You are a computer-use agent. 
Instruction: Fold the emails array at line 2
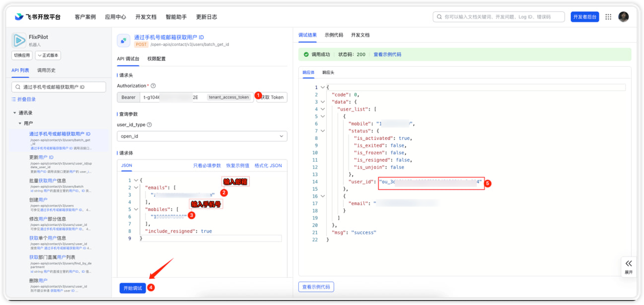pyautogui.click(x=136, y=188)
